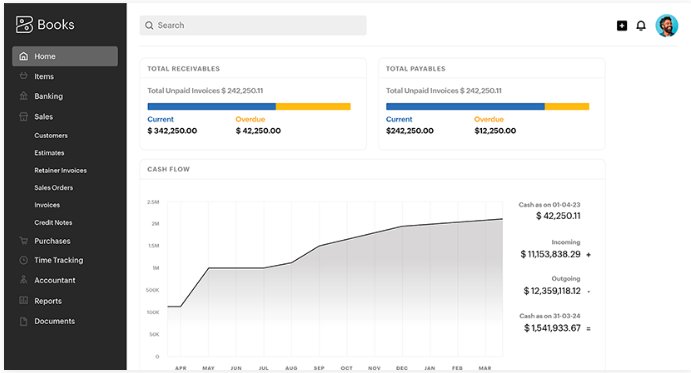
Task: Expand the Purchases menu
Action: [x=52, y=241]
